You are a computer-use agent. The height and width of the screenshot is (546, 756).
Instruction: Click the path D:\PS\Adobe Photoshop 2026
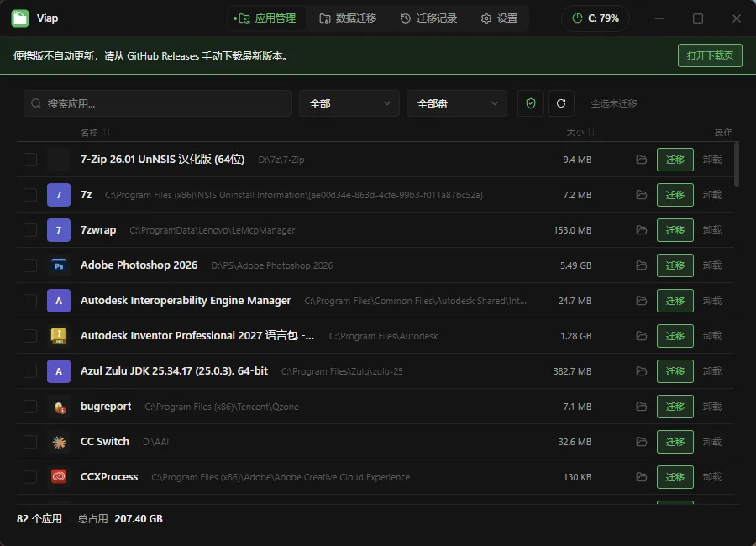point(272,265)
